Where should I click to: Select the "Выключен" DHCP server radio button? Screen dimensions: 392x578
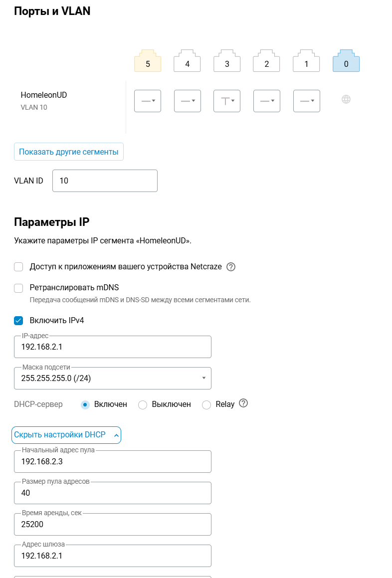click(143, 404)
